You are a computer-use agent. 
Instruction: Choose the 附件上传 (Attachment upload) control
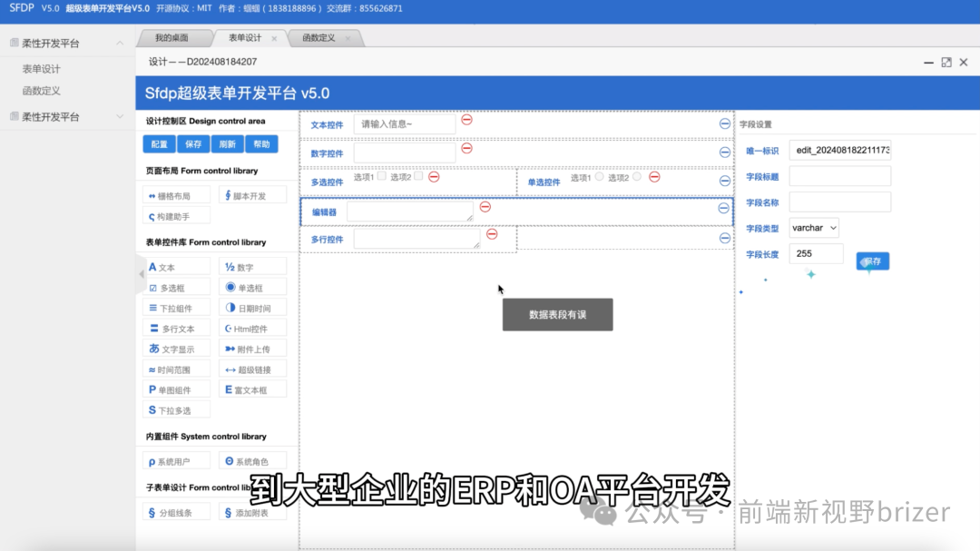[252, 348]
